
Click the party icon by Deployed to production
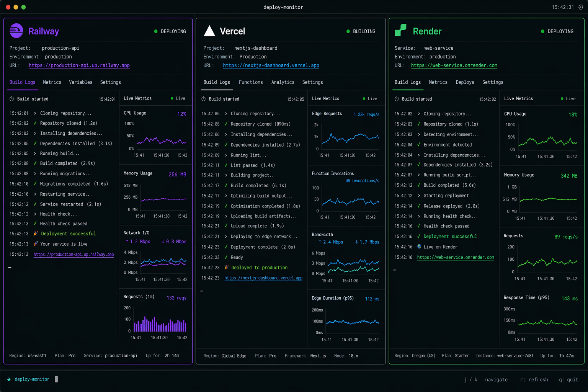[227, 267]
